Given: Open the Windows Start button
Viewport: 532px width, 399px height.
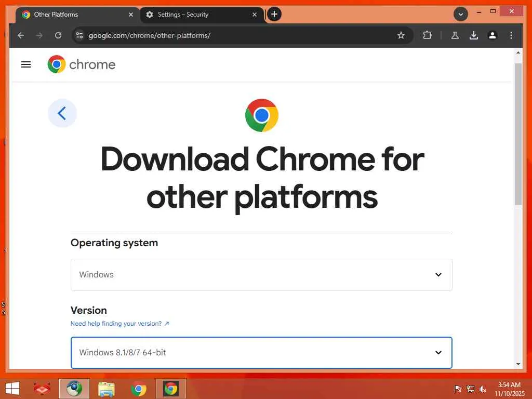Looking at the screenshot, I should click(12, 389).
